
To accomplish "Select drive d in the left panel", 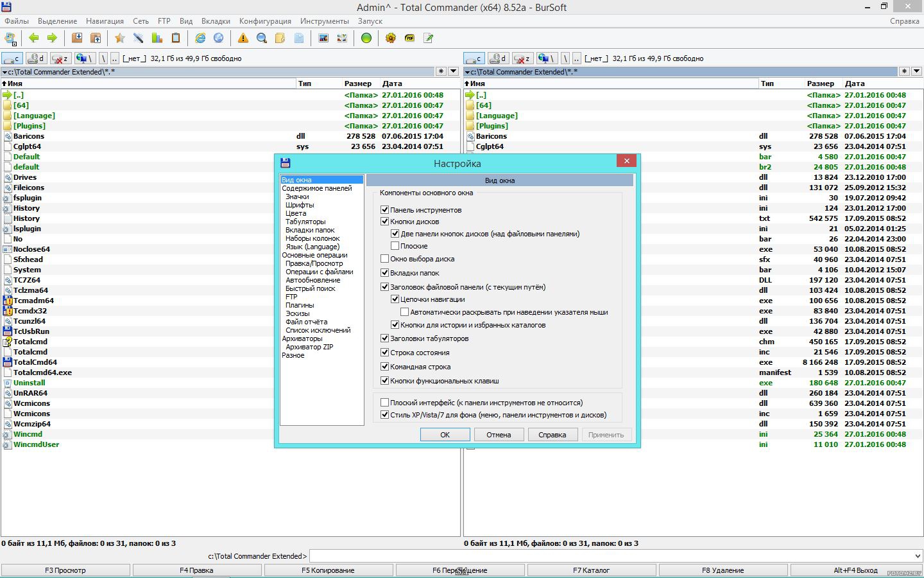I will 37,58.
